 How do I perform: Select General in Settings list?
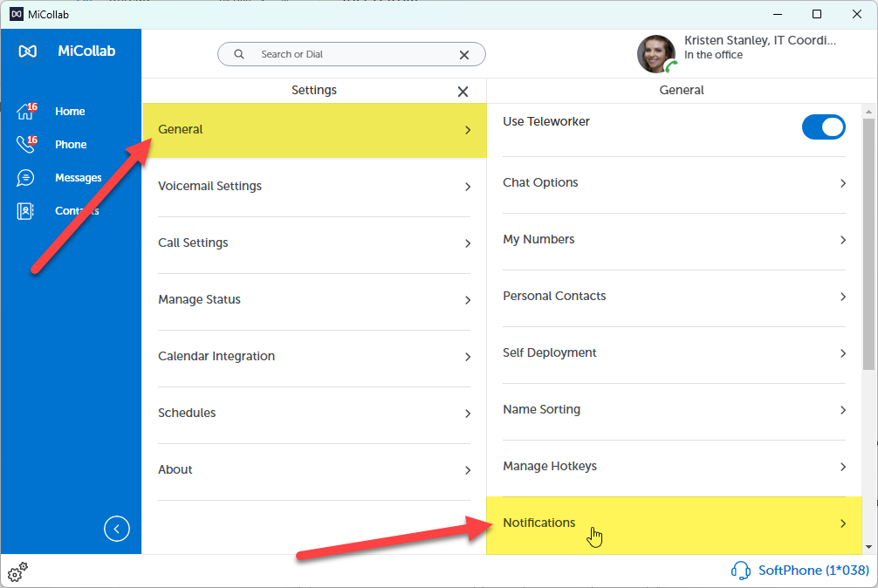[x=314, y=130]
